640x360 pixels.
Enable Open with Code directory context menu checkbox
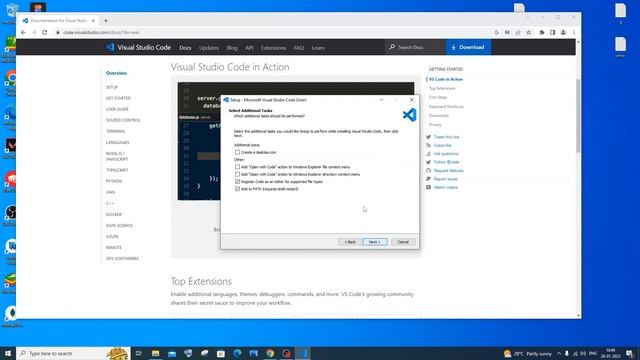[x=238, y=174]
